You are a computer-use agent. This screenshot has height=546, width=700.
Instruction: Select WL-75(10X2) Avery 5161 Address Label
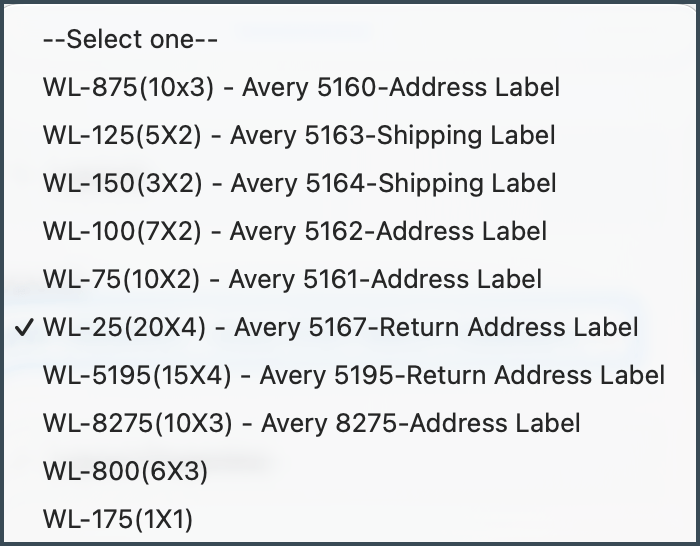click(292, 279)
